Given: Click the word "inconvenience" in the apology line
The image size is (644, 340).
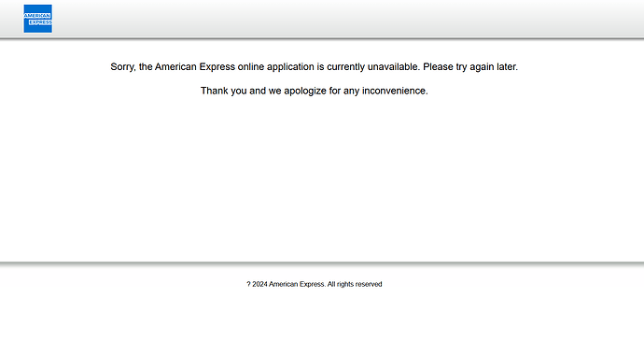Looking at the screenshot, I should [394, 91].
